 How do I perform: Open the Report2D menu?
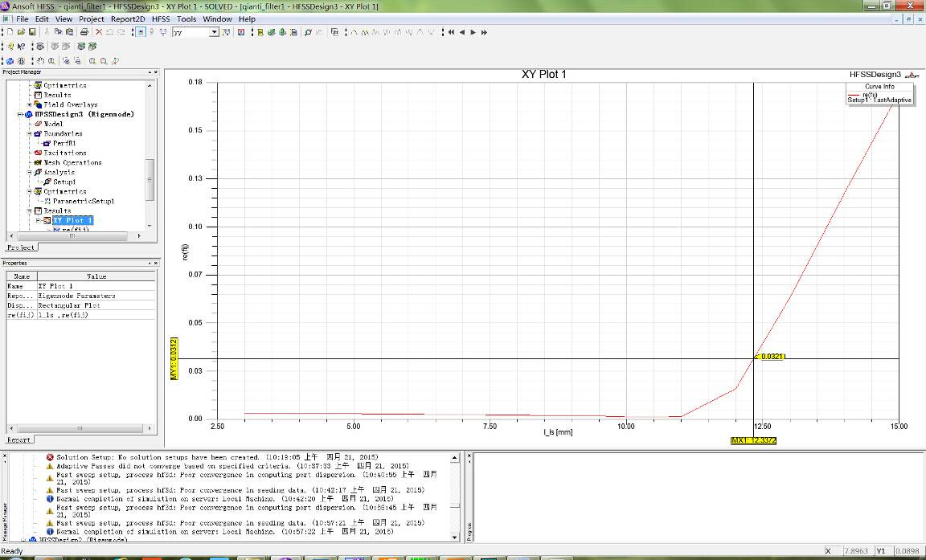coord(128,19)
